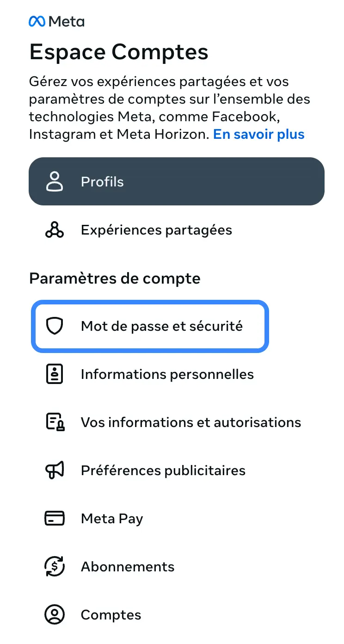Open the Abonnements text entry
344x644 pixels.
click(x=127, y=567)
